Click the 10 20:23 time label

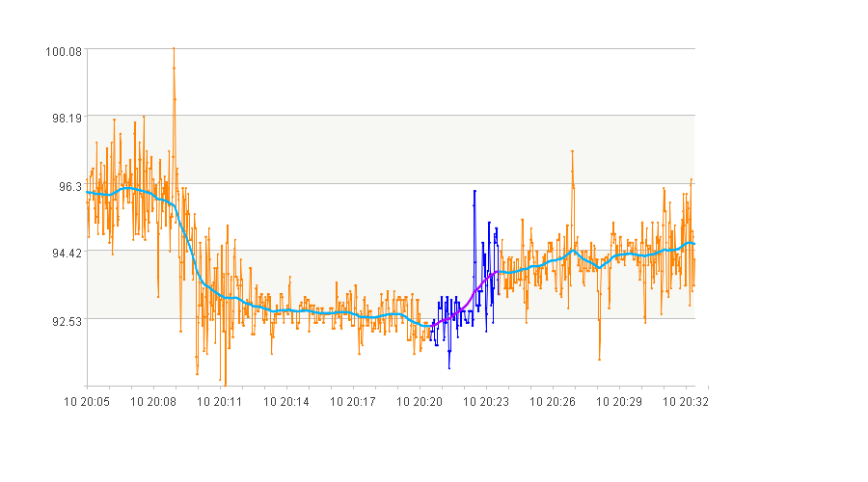tap(485, 402)
